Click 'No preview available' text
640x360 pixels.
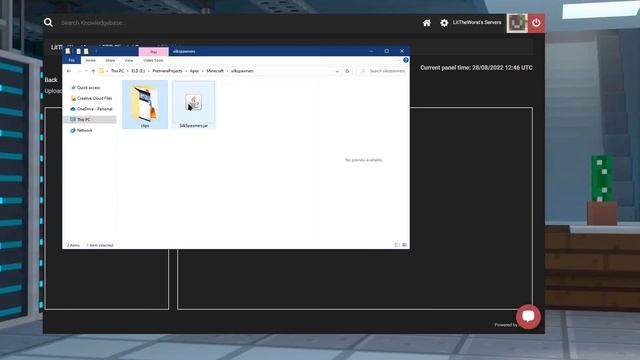[364, 160]
